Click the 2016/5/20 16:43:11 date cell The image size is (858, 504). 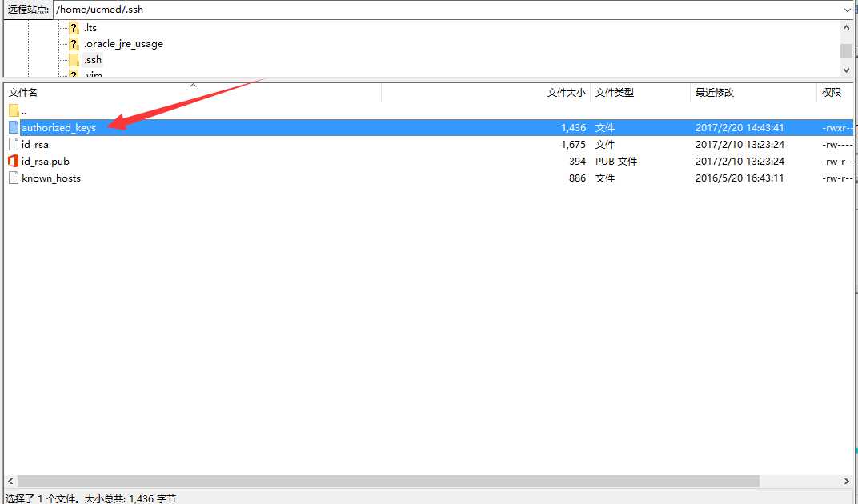click(740, 178)
